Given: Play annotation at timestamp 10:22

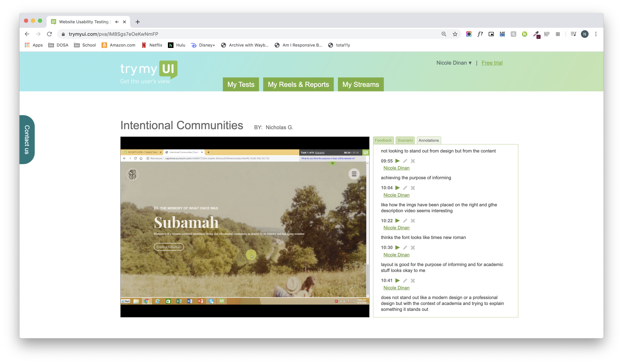Looking at the screenshot, I should point(398,220).
